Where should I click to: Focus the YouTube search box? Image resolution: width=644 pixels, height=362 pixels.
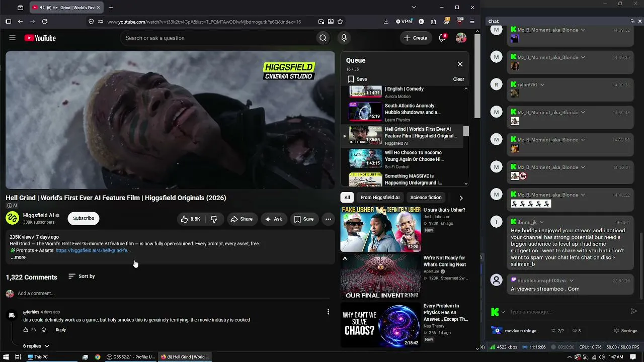[218, 38]
